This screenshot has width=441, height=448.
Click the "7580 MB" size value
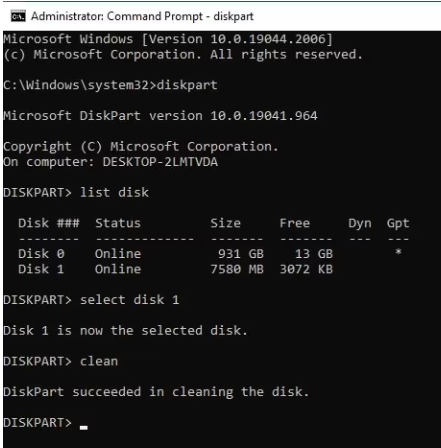pyautogui.click(x=237, y=269)
